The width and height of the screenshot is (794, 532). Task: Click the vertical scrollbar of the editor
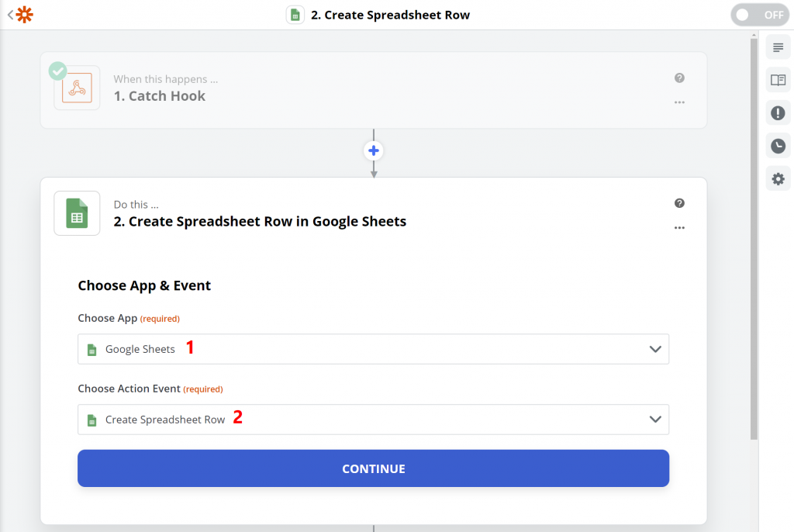pyautogui.click(x=754, y=233)
